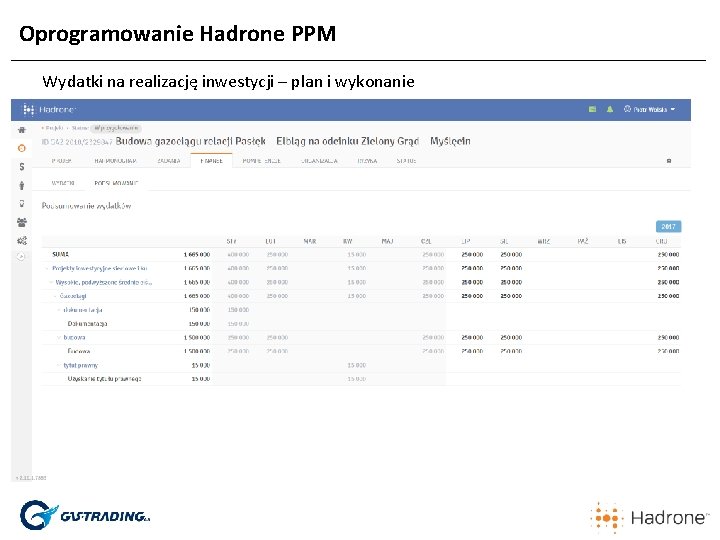Open the group of people sidebar icon
The width and height of the screenshot is (720, 540).
(22, 222)
